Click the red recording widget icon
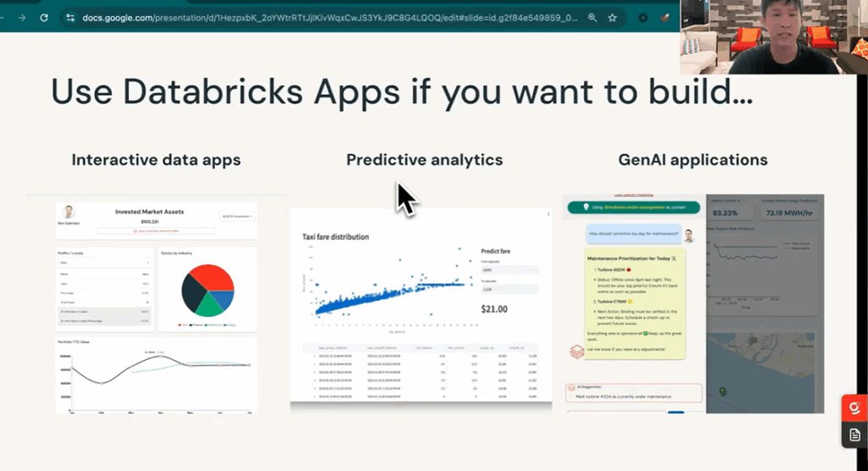This screenshot has width=868, height=471. (x=854, y=407)
